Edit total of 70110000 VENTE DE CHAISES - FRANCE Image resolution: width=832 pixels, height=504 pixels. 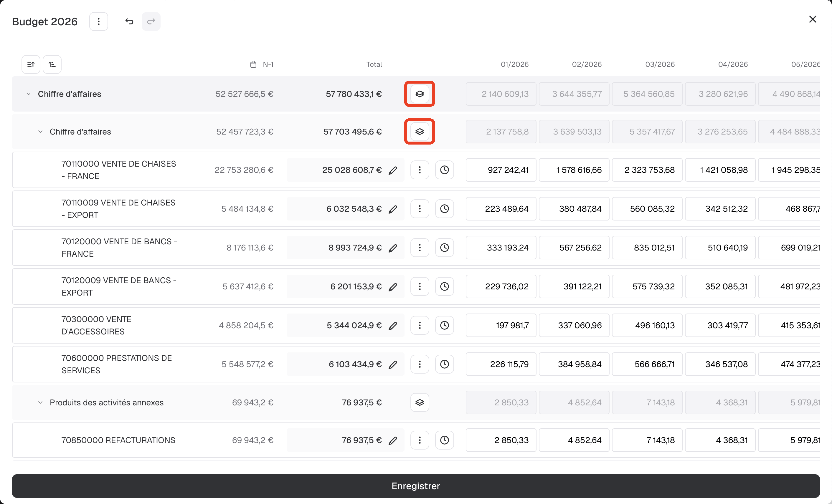pyautogui.click(x=393, y=170)
